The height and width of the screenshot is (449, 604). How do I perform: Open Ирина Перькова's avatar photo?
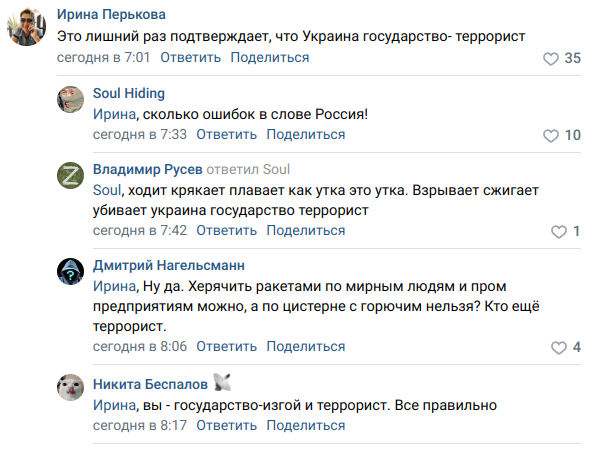(x=31, y=25)
